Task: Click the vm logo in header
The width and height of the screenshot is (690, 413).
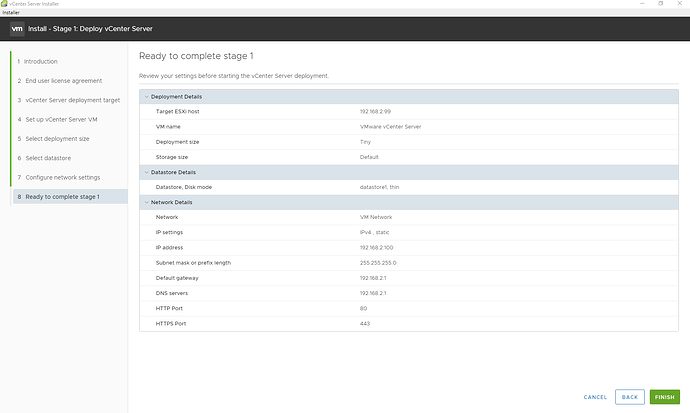Action: [17, 30]
